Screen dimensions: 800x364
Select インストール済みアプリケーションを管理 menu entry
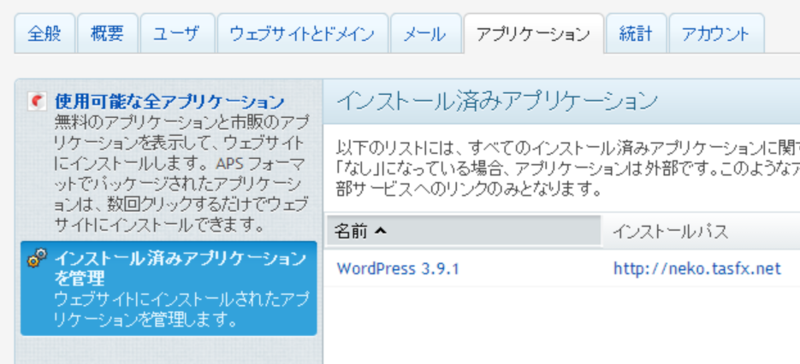point(168,288)
